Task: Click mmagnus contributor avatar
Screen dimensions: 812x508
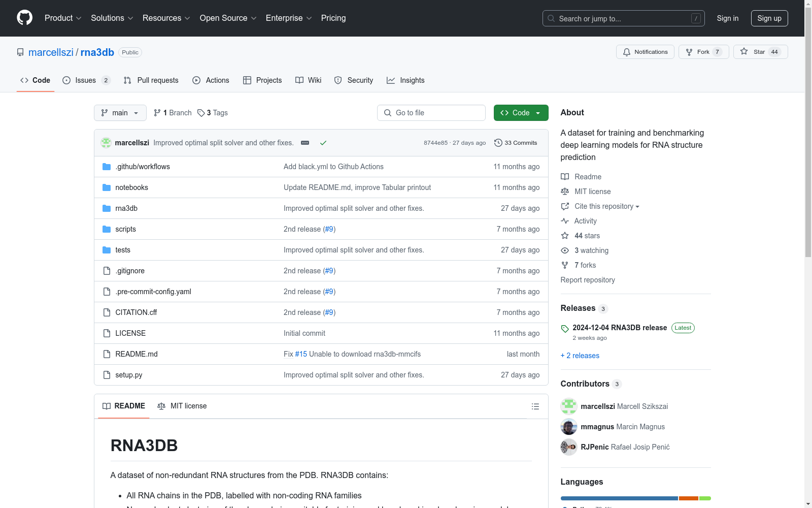Action: pyautogui.click(x=569, y=427)
